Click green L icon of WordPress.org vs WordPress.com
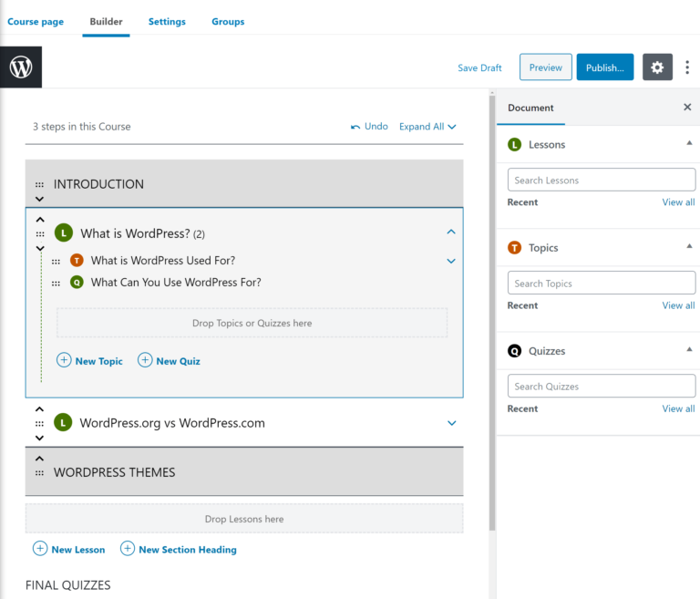Image resolution: width=700 pixels, height=599 pixels. coord(63,423)
